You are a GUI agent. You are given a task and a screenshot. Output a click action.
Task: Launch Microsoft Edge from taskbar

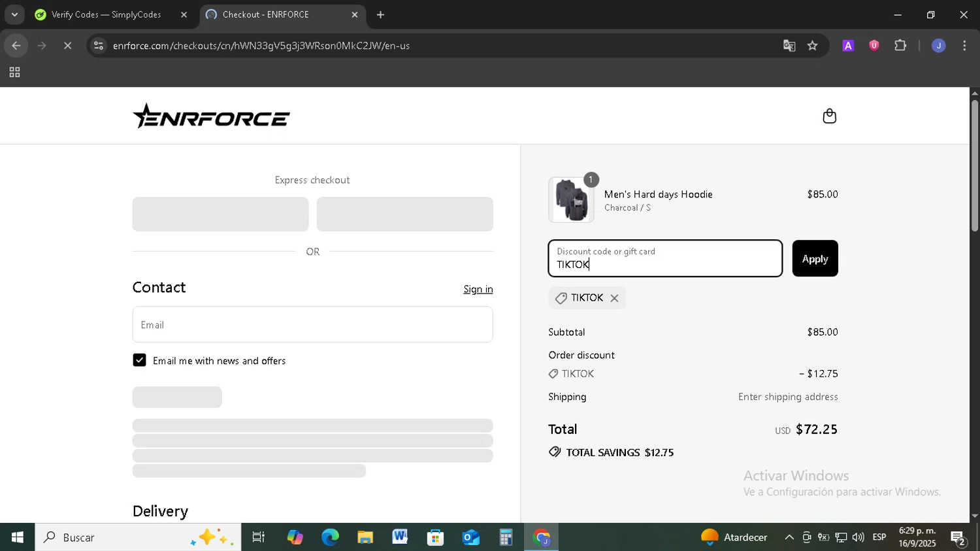point(330,537)
